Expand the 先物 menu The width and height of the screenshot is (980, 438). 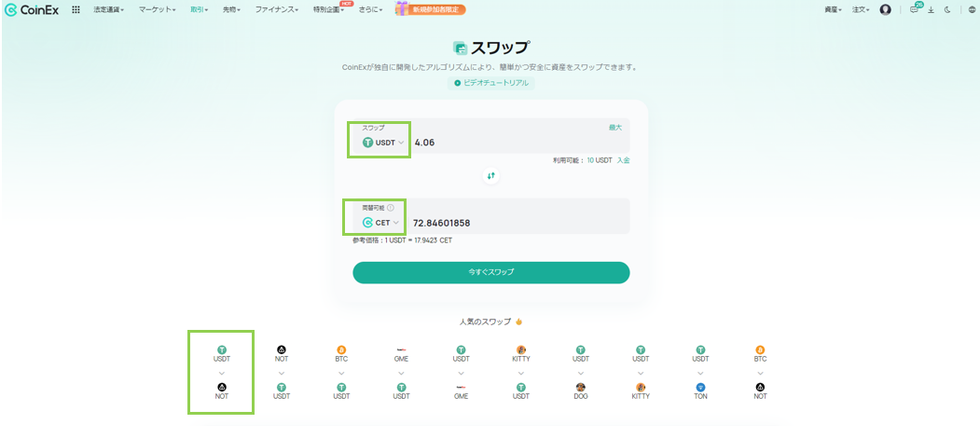tap(232, 10)
